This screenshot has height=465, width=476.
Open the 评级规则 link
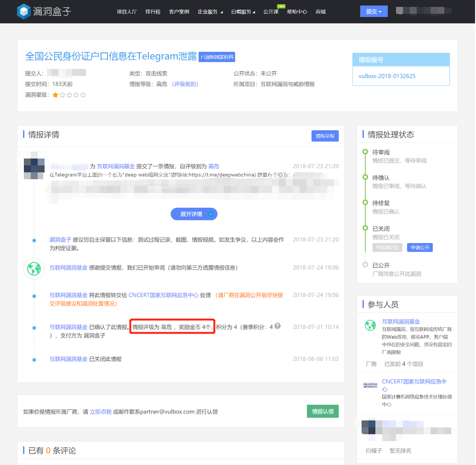185,84
